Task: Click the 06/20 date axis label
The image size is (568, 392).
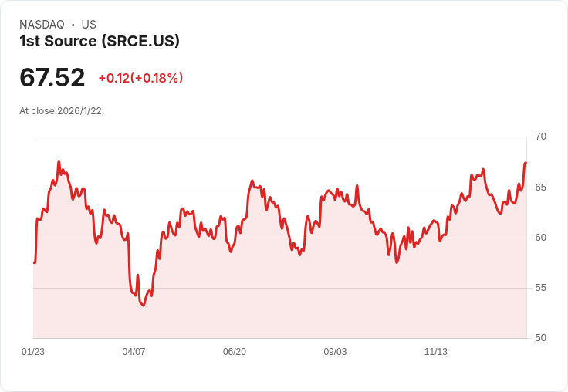Action: click(235, 352)
